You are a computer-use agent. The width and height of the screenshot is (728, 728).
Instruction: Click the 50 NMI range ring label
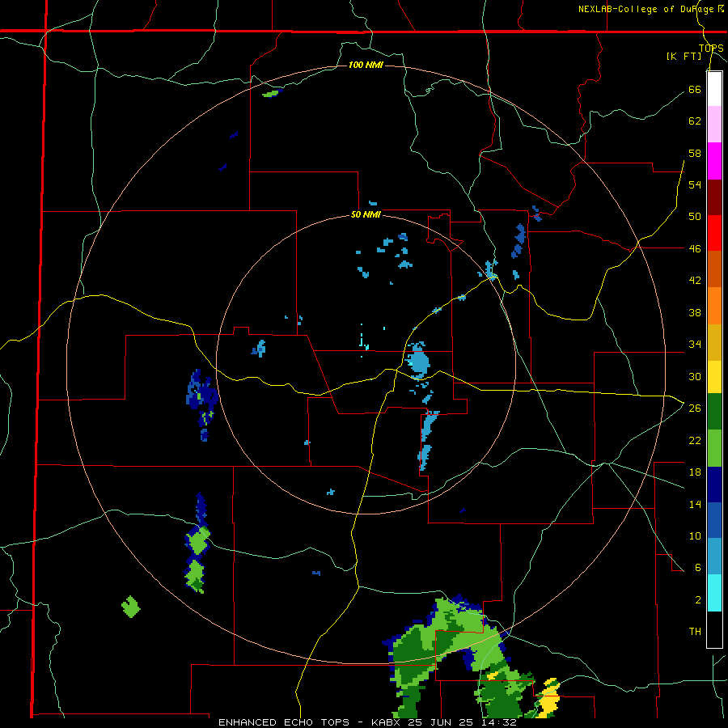click(x=366, y=214)
